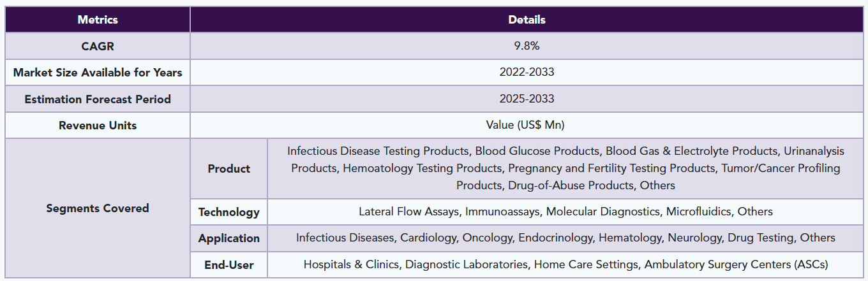Click the Details column header

(527, 20)
